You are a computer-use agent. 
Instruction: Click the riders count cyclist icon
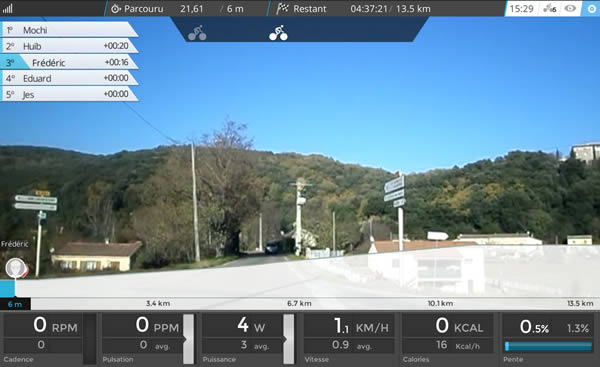click(x=550, y=8)
